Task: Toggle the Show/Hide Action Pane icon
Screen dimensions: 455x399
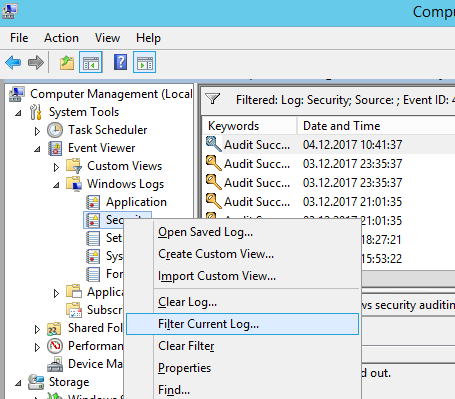Action: click(144, 62)
